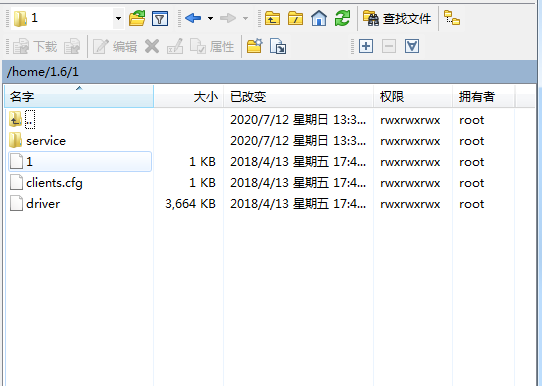The image size is (542, 386).
Task: Click the root owner in file 1 row
Action: pos(471,162)
